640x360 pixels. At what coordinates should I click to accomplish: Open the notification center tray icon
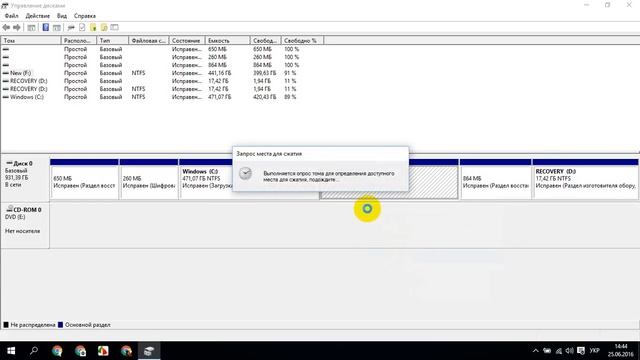point(581,351)
